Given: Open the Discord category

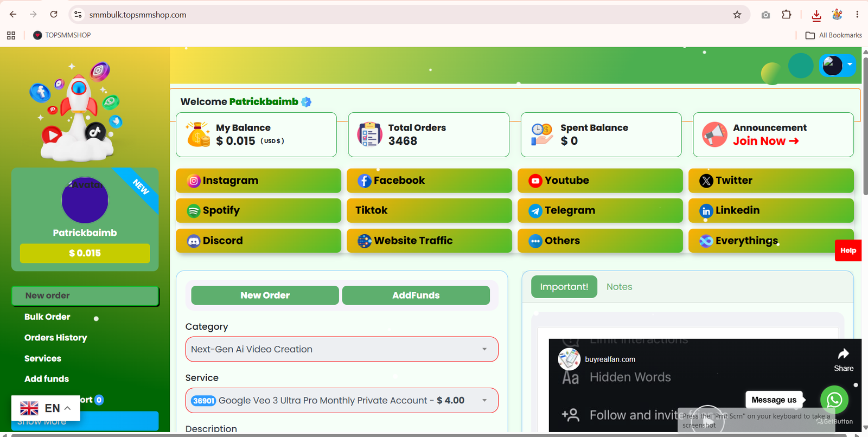Looking at the screenshot, I should pyautogui.click(x=258, y=241).
